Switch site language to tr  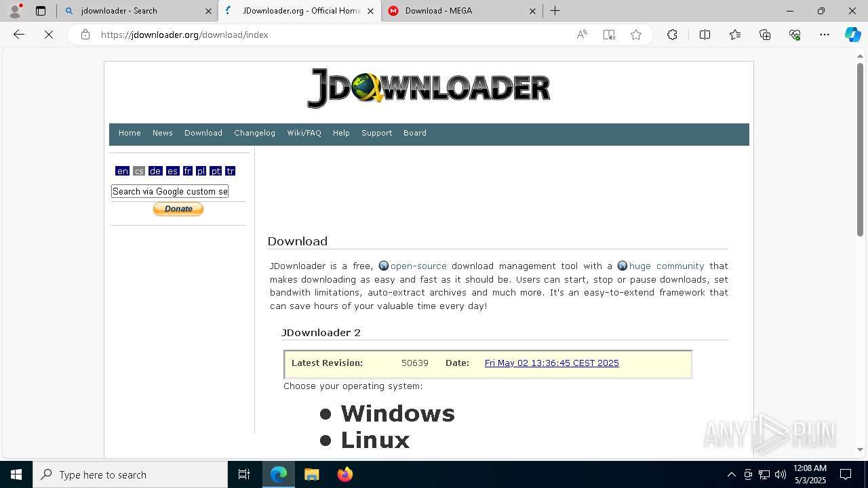231,171
